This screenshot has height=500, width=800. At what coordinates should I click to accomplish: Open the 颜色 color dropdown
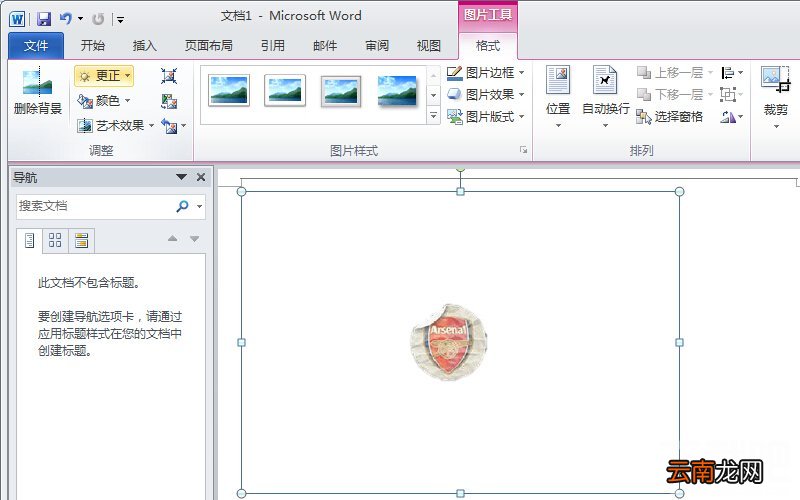[x=104, y=101]
